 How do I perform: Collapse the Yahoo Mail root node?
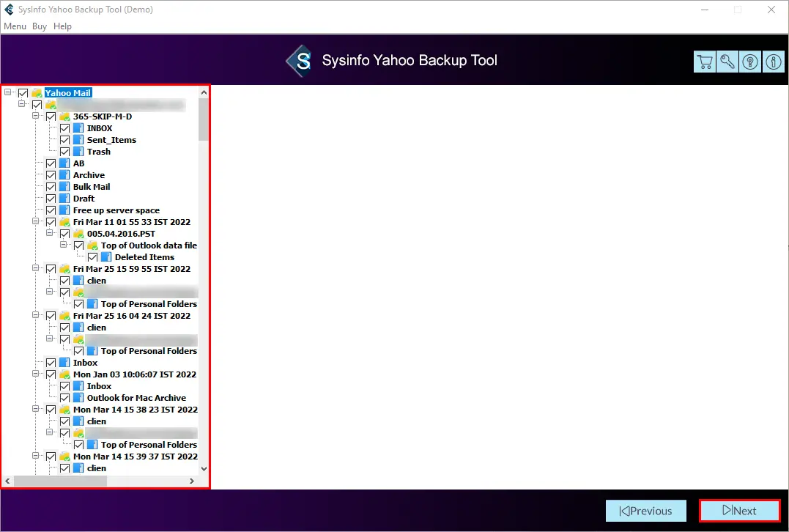7,92
